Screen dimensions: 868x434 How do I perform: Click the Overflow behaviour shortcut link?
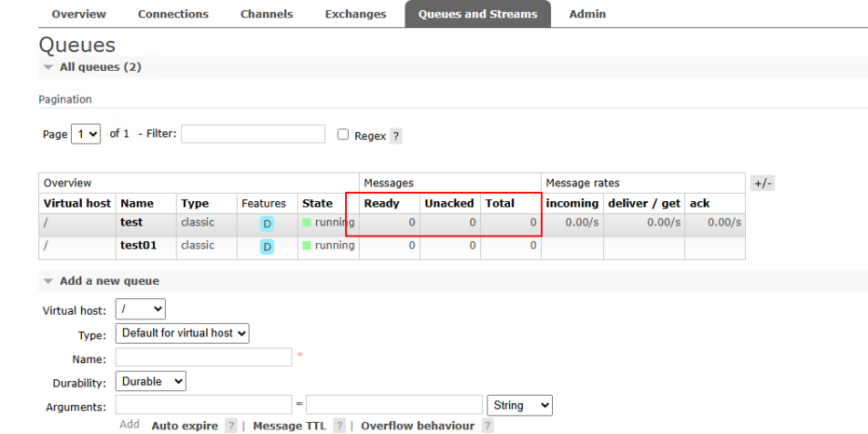click(418, 426)
